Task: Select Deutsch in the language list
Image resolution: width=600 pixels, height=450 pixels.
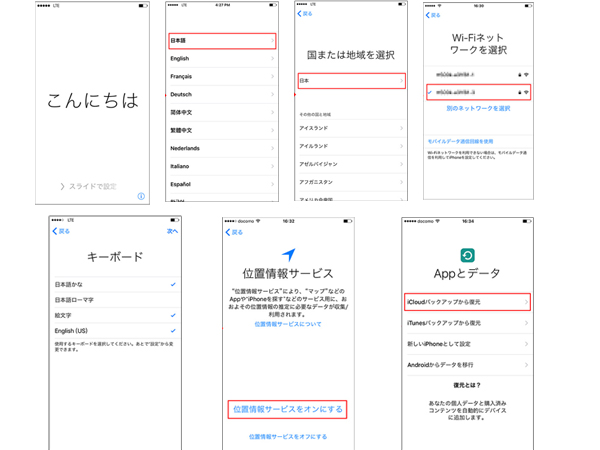Action: (222, 95)
